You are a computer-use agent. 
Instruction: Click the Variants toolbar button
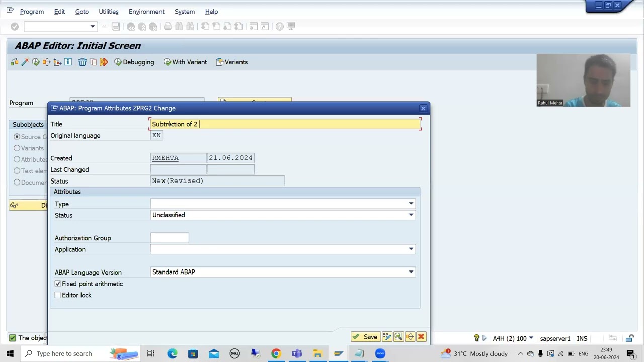232,62
